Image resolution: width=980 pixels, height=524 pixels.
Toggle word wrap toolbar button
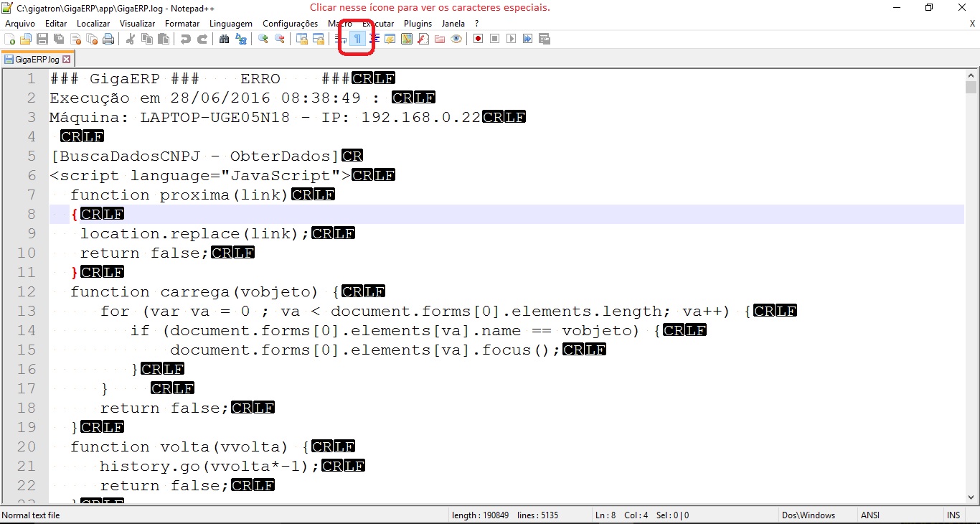341,39
